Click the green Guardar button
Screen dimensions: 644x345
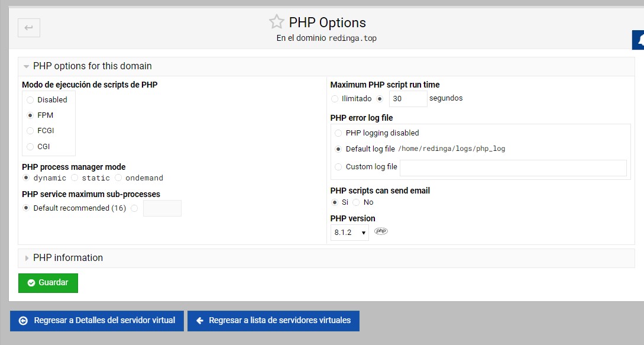pos(48,283)
